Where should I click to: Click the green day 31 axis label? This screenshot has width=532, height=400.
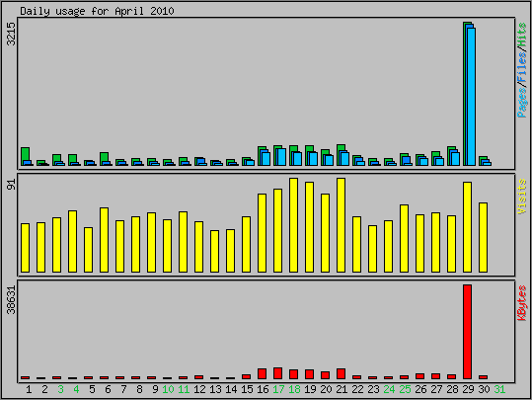(499, 389)
